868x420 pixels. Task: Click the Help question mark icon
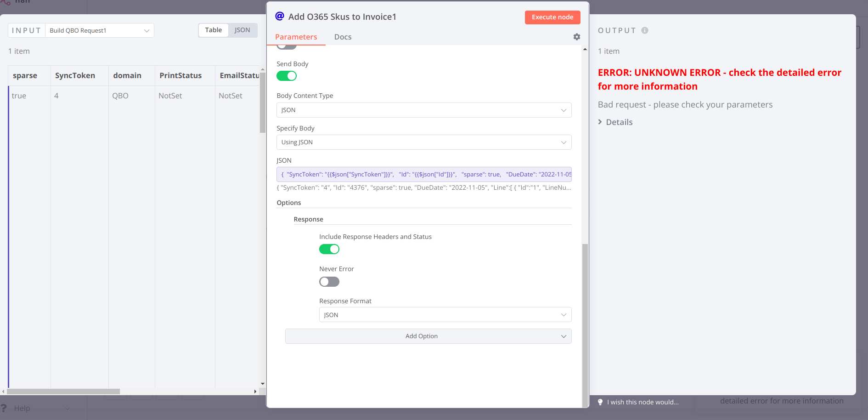[4, 408]
